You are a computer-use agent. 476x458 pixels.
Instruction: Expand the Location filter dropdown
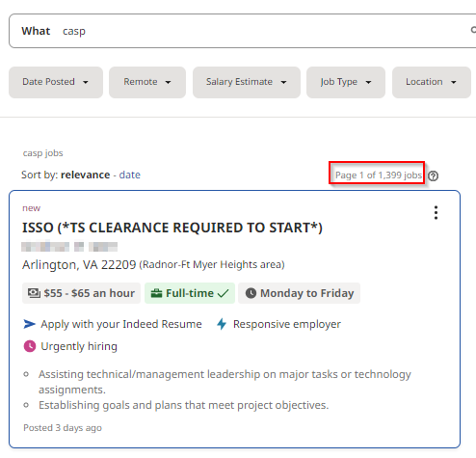pos(432,82)
